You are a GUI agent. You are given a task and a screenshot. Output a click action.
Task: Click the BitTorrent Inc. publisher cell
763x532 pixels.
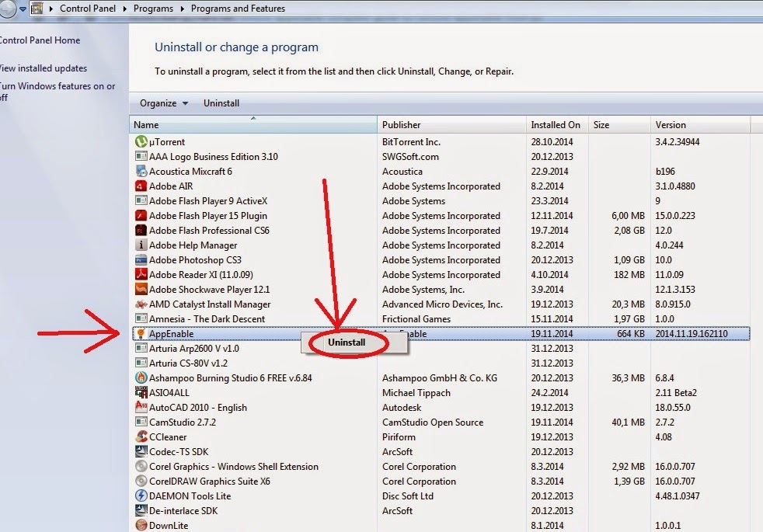[x=411, y=142]
